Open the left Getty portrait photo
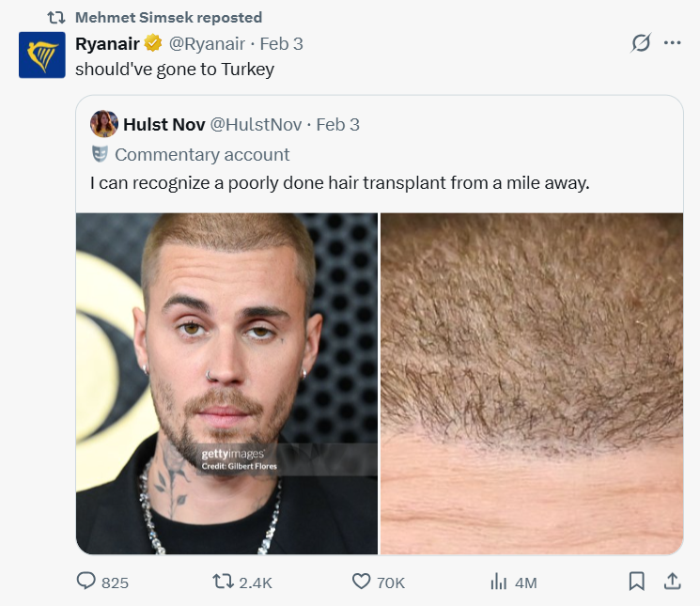 [x=226, y=383]
